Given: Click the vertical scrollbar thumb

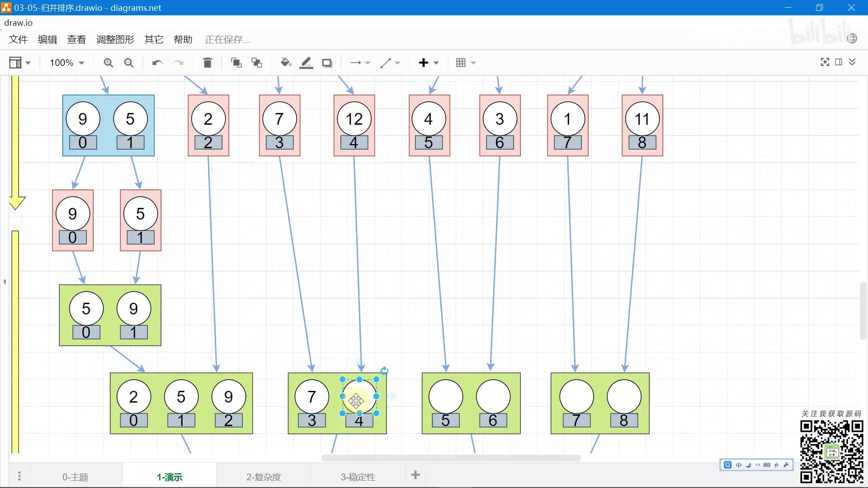Looking at the screenshot, I should (x=863, y=311).
